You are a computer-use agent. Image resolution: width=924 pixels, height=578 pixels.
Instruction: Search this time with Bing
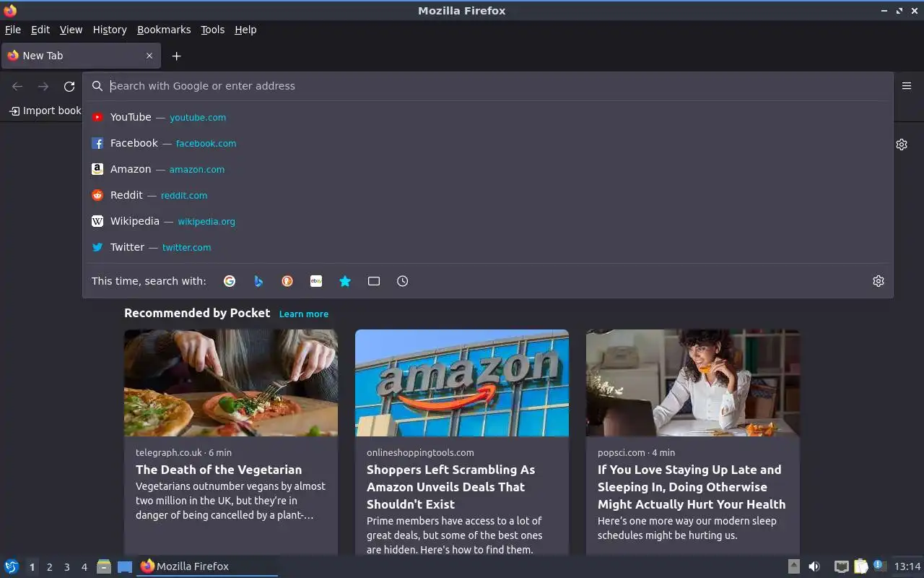[258, 281]
